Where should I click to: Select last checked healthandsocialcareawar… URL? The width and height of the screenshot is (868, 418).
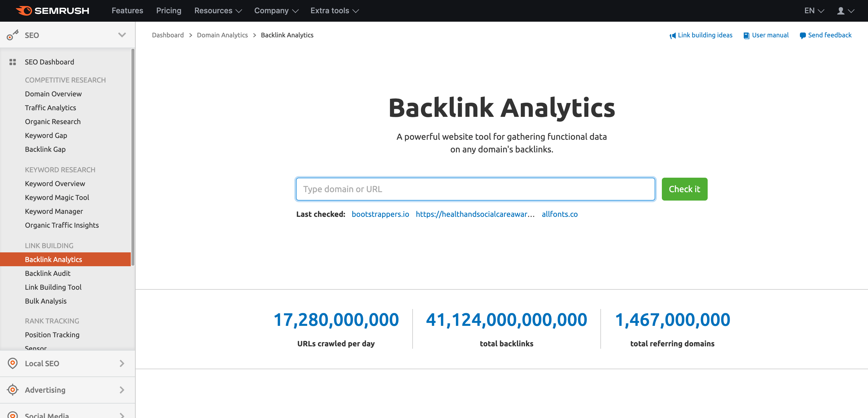coord(475,214)
